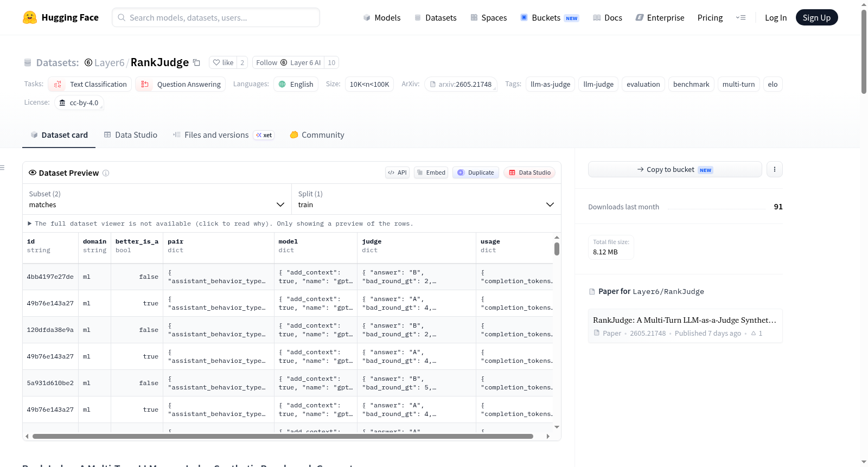Go to Datasets in the top navigation
This screenshot has height=467, width=868.
point(435,18)
